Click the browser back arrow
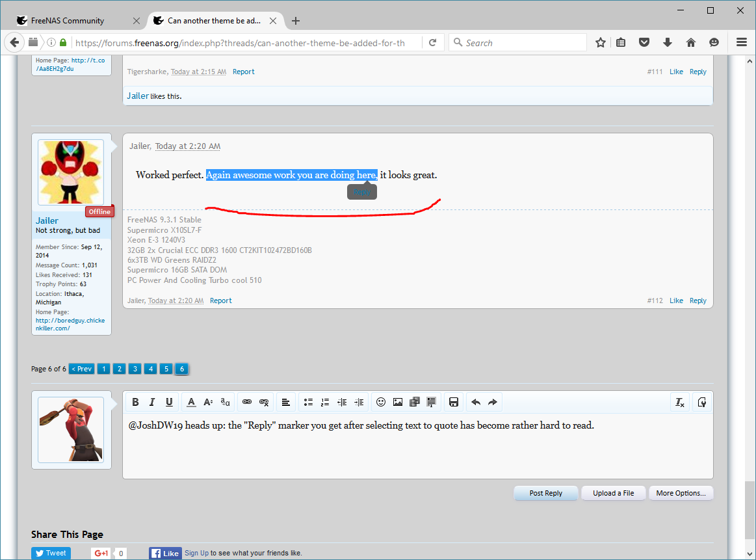756x560 pixels. tap(14, 42)
